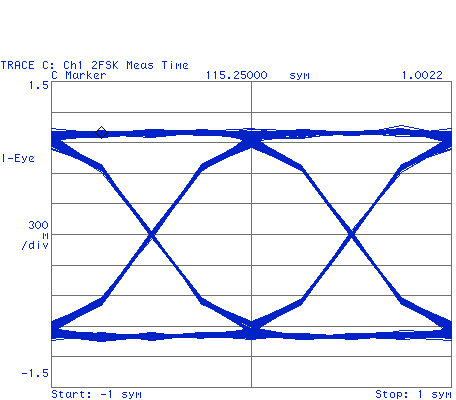Select the Start: -1 sym label

point(96,394)
